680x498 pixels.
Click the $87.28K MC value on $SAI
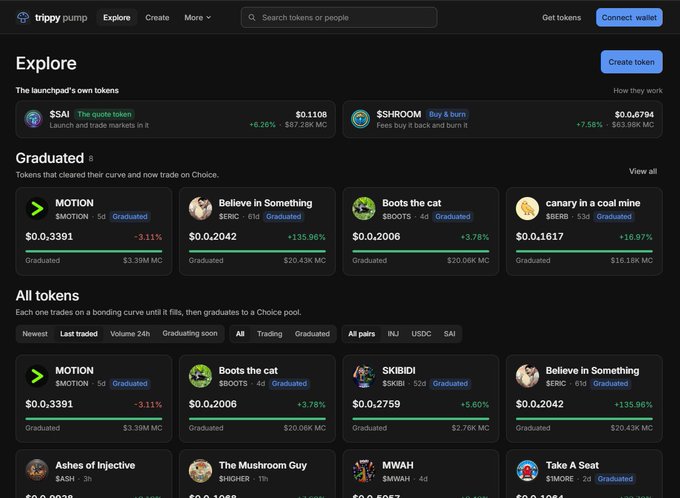click(306, 125)
